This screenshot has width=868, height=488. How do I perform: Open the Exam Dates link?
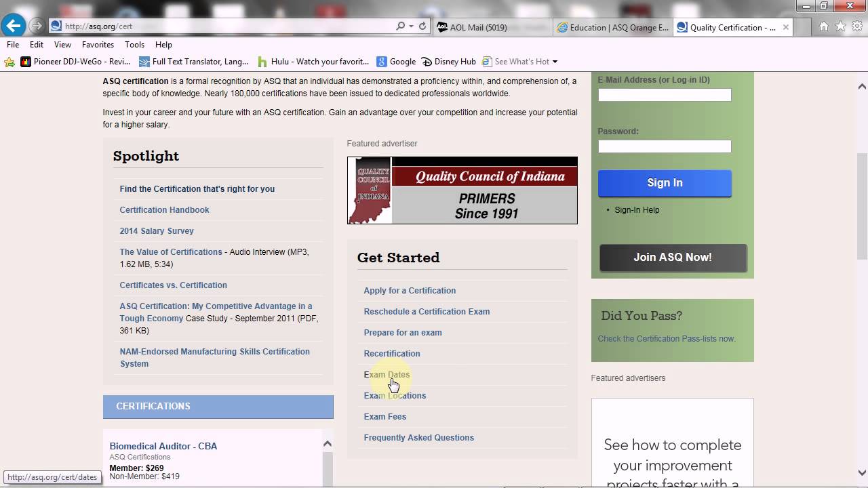(387, 375)
